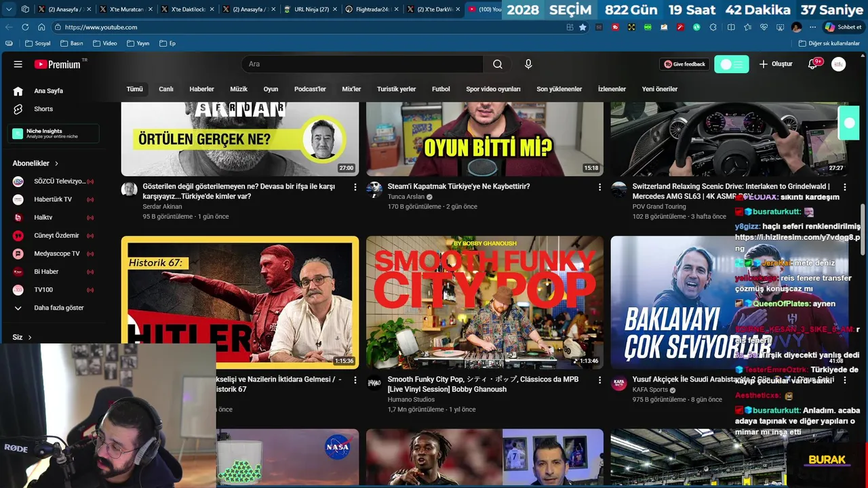Play the OYUN BİTTİ Mİ thumbnail
Image resolution: width=868 pixels, height=488 pixels.
pos(485,139)
